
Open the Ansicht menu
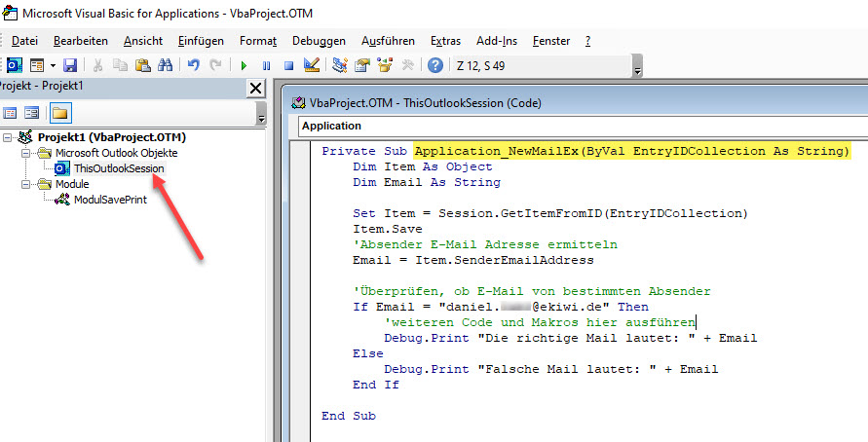(x=143, y=41)
